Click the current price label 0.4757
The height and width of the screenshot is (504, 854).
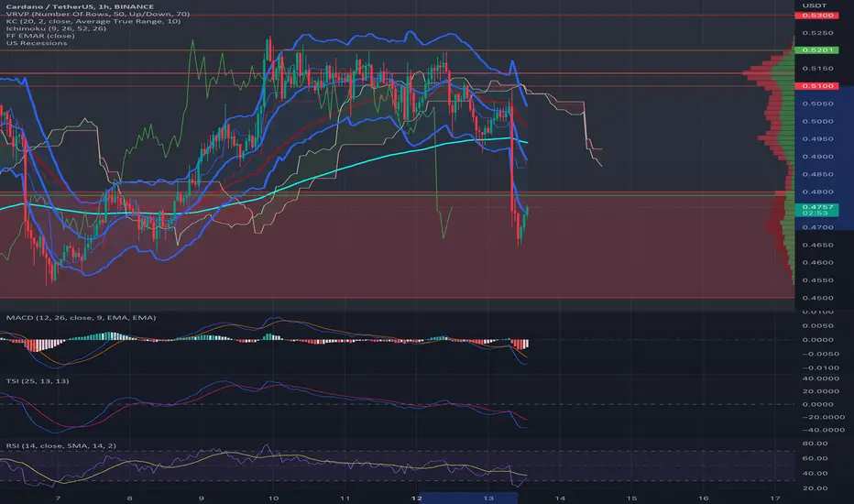(816, 210)
